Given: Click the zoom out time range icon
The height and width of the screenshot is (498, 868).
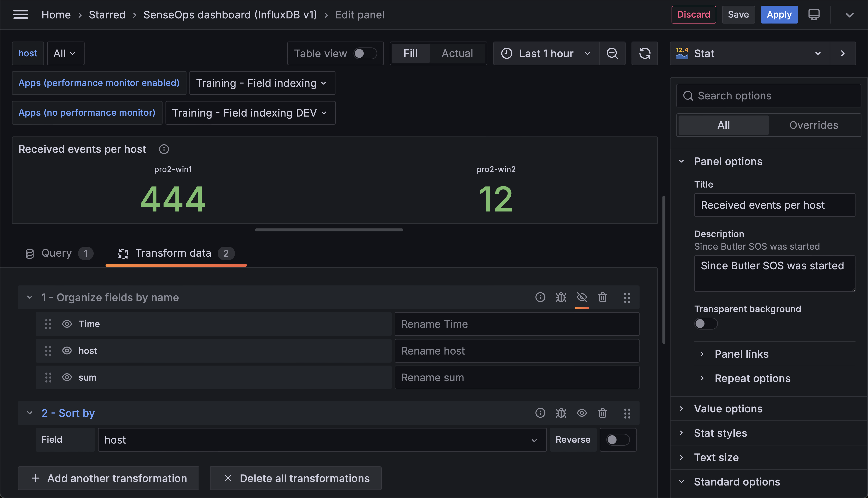Looking at the screenshot, I should point(612,53).
